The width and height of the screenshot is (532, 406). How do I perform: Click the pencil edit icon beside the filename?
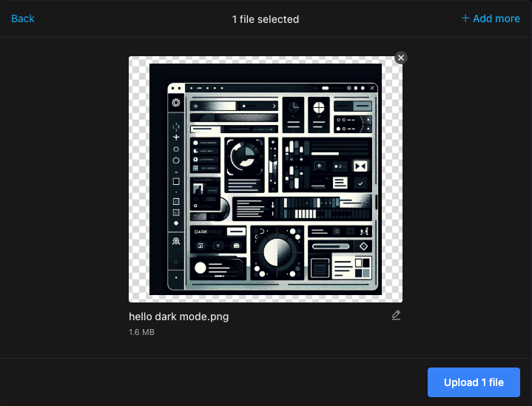396,316
